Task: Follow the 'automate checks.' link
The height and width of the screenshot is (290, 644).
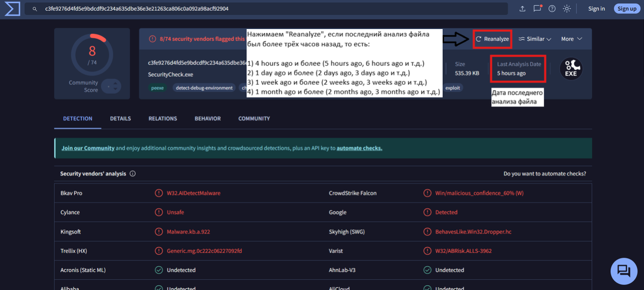Action: tap(359, 148)
